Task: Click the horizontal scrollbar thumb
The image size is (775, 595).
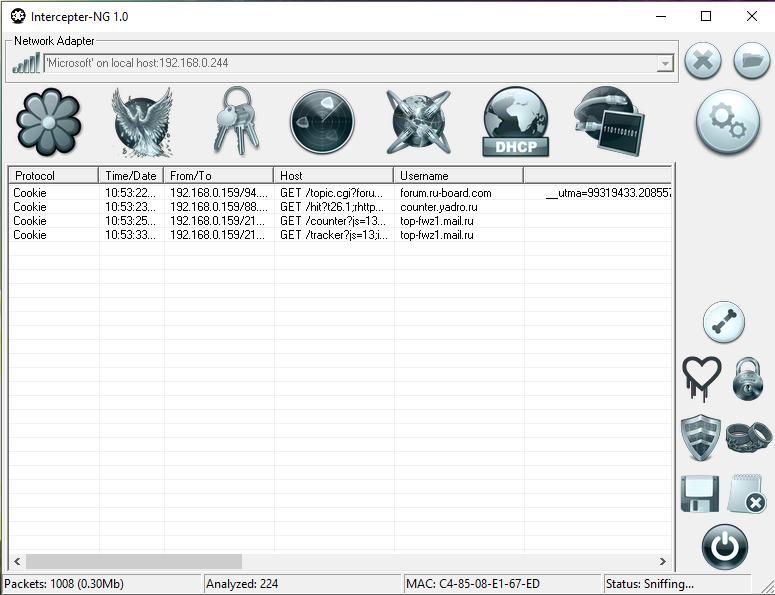Action: click(x=134, y=561)
